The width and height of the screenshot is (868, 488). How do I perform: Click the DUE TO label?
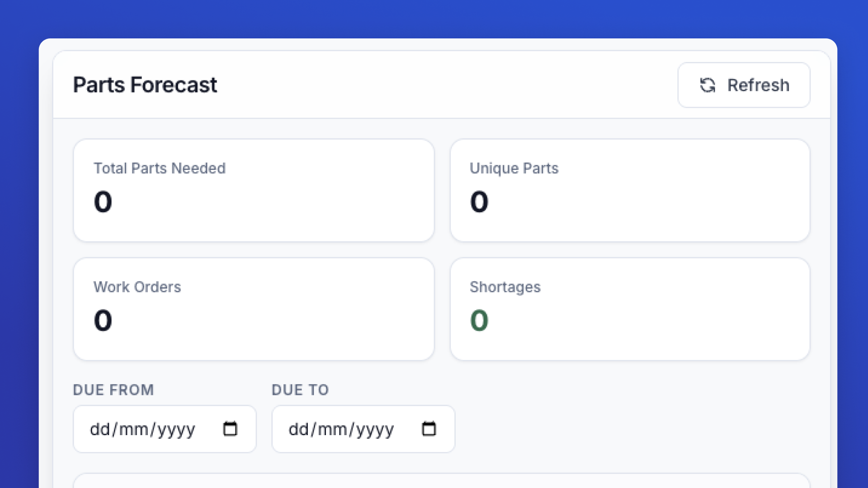300,389
